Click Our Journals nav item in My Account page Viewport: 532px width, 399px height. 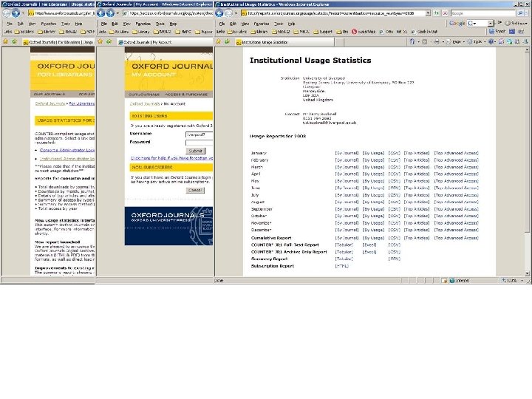point(144,95)
